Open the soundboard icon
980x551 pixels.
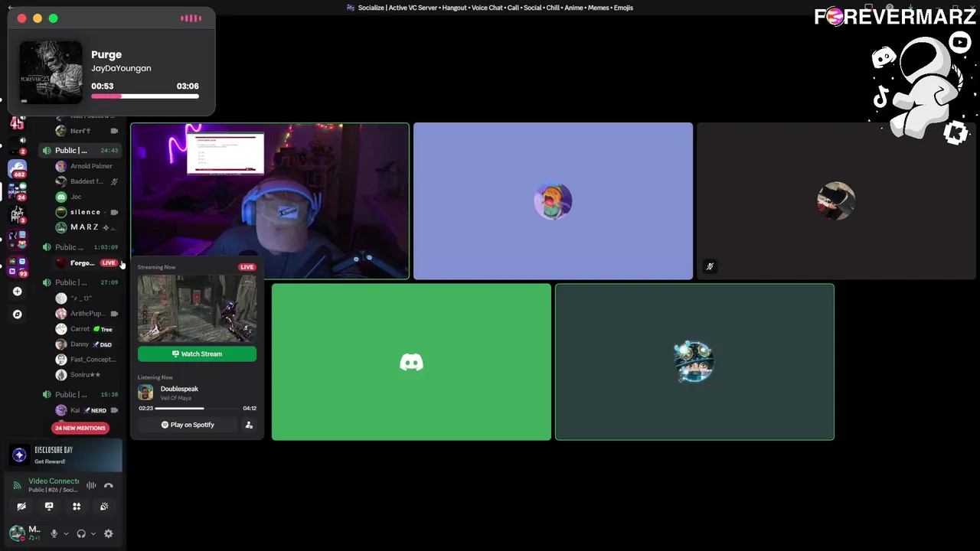(104, 506)
